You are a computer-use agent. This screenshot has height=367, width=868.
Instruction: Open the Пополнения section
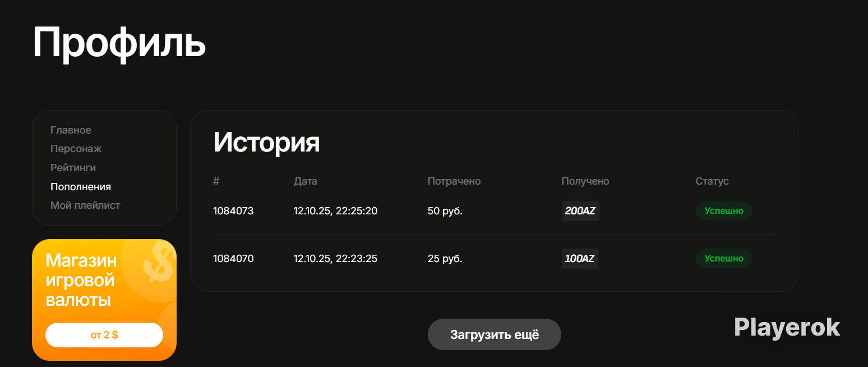point(81,187)
